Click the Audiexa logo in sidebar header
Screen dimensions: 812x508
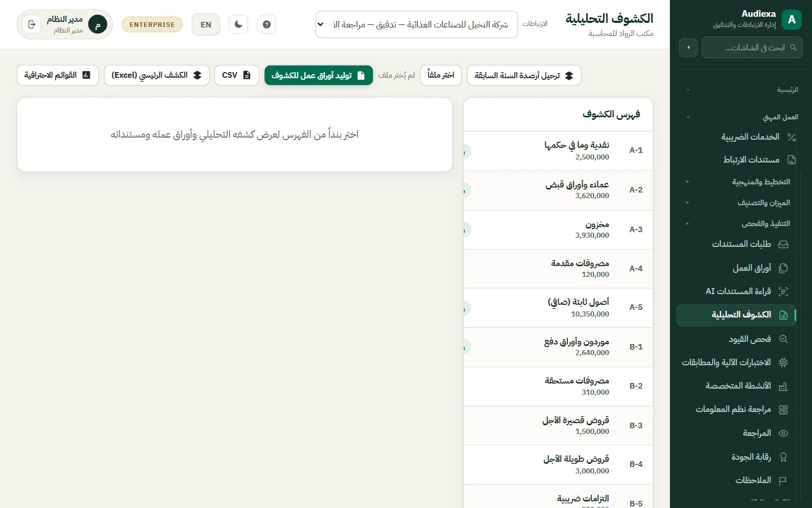792,20
